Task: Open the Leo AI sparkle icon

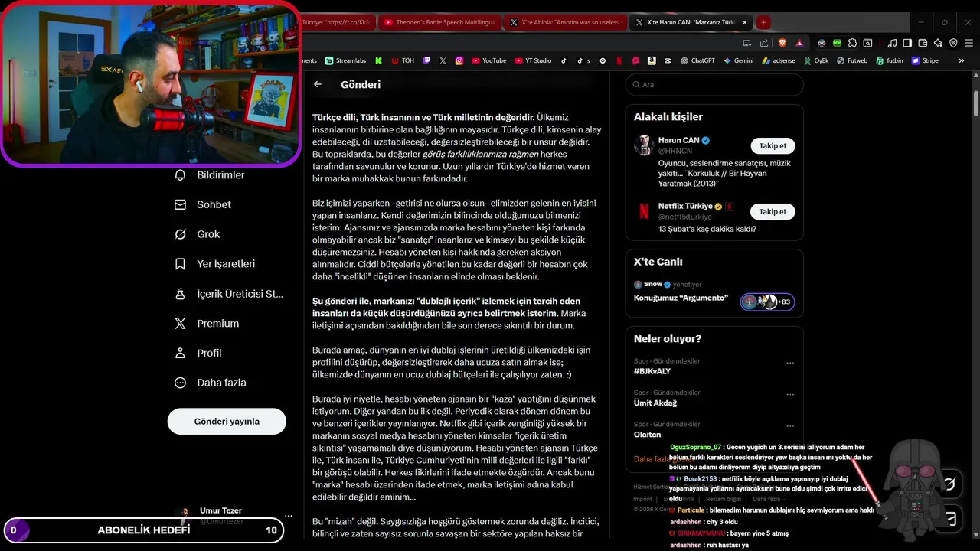Action: [939, 43]
